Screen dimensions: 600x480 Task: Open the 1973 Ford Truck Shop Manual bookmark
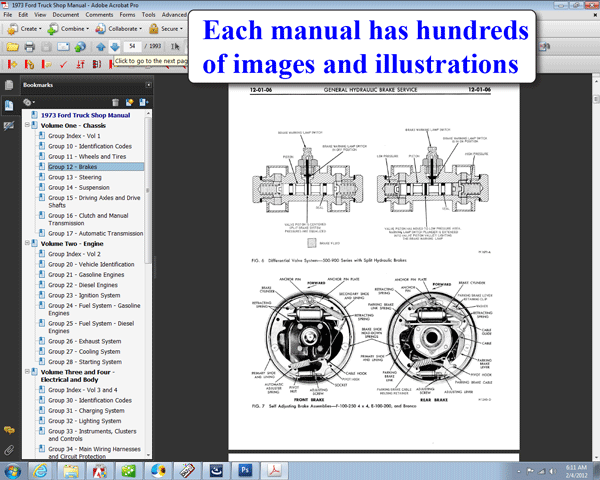click(x=85, y=115)
